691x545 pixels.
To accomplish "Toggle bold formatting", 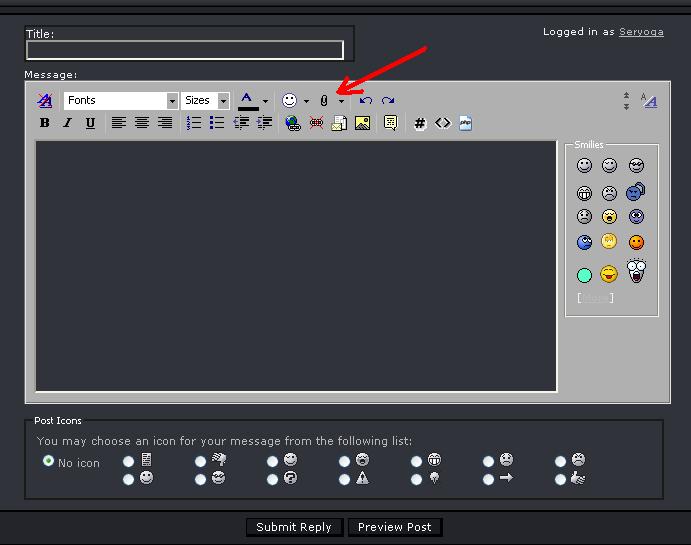I will point(44,123).
